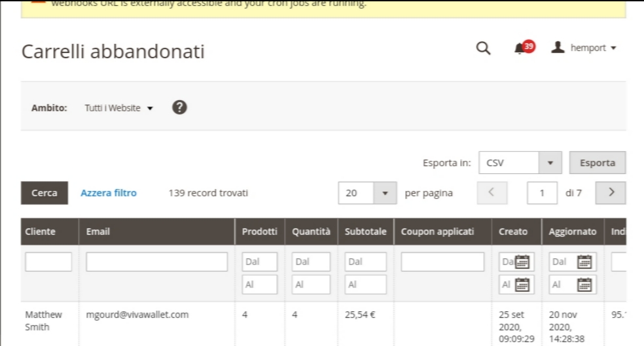Click customer name Matthew Smith

tap(43, 321)
